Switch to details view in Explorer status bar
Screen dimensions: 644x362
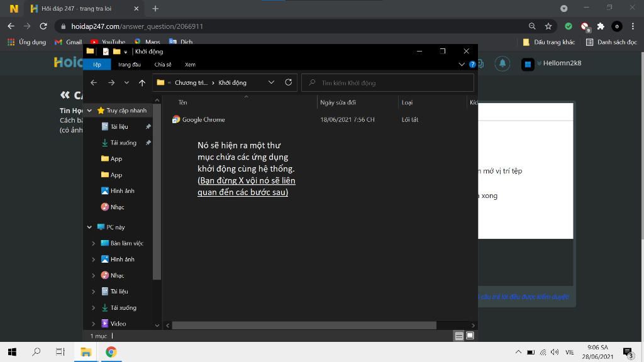[x=458, y=336]
